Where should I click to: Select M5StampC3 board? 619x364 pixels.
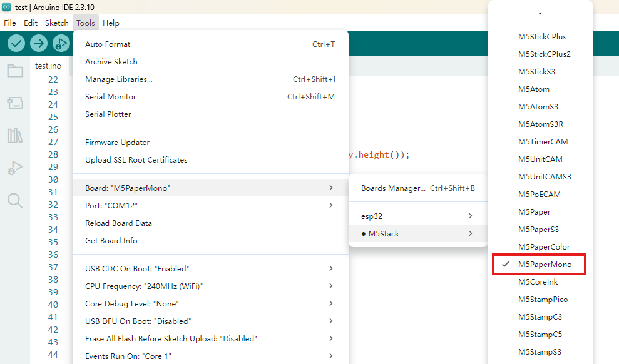[x=540, y=316]
